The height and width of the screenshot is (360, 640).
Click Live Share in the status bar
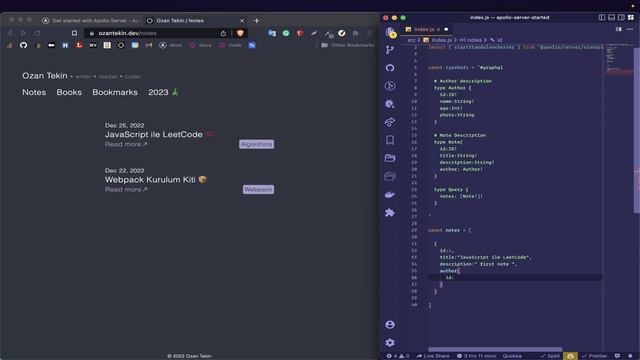click(x=433, y=356)
